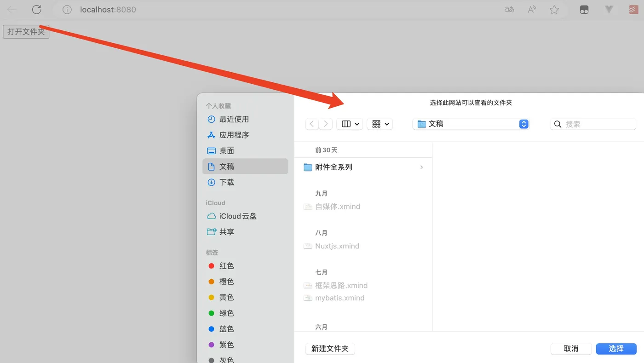The width and height of the screenshot is (644, 363).
Task: Click the clock icon next to 最近使用
Action: [x=211, y=119]
